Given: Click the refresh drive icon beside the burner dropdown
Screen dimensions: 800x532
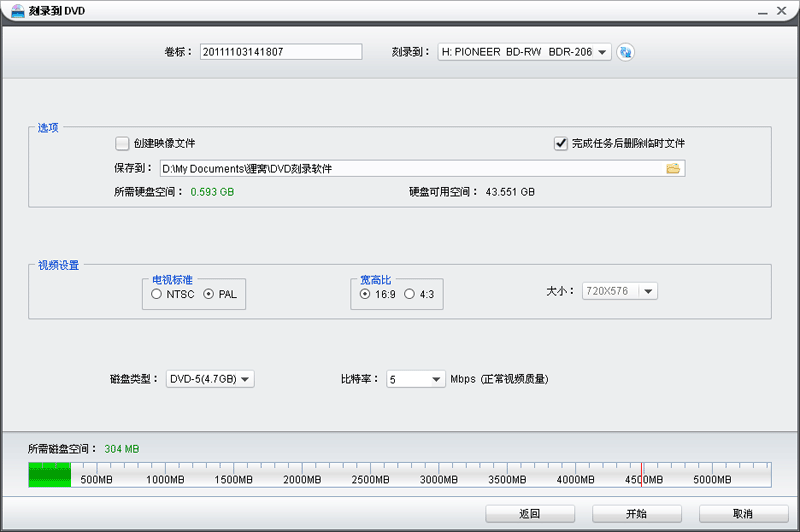Looking at the screenshot, I should tap(625, 52).
